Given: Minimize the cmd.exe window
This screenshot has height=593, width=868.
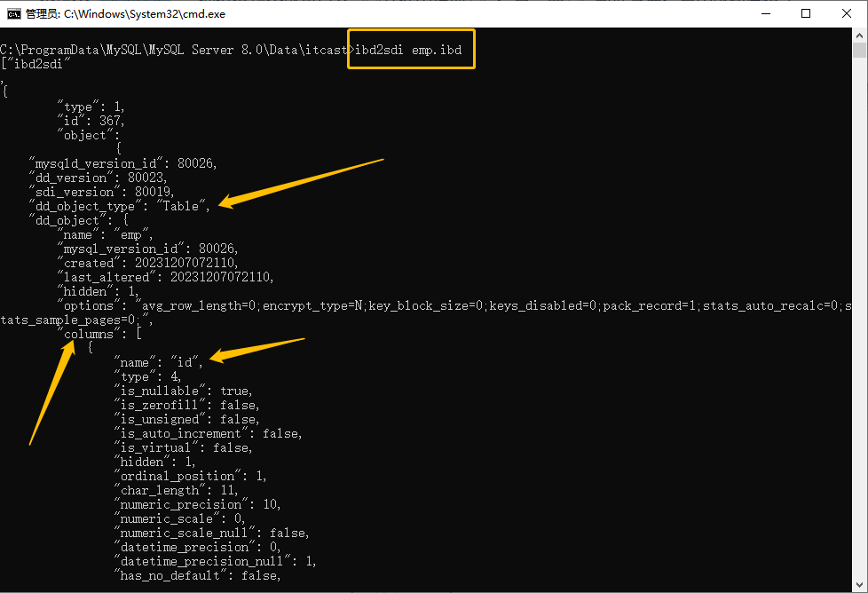Looking at the screenshot, I should (x=766, y=14).
